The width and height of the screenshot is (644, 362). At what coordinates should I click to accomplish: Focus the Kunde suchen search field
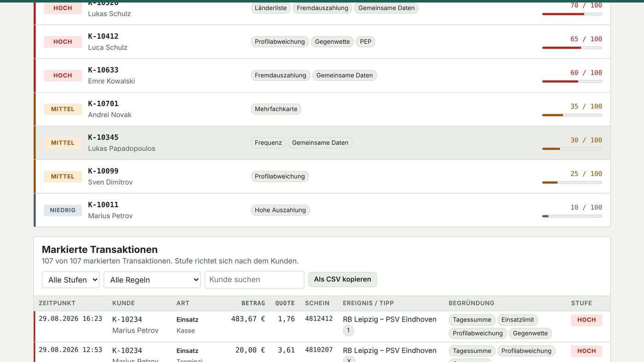254,280
